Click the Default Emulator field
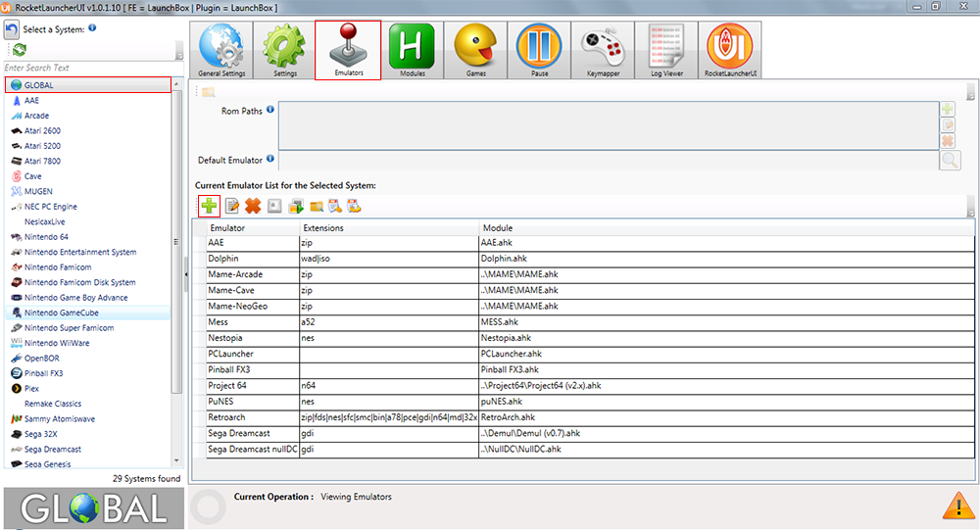This screenshot has height=530, width=980. [x=609, y=161]
